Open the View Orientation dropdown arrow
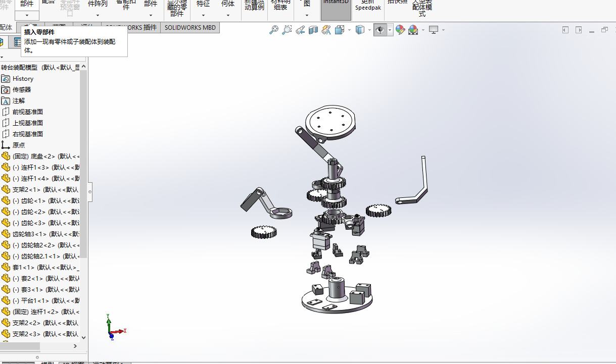 click(349, 30)
